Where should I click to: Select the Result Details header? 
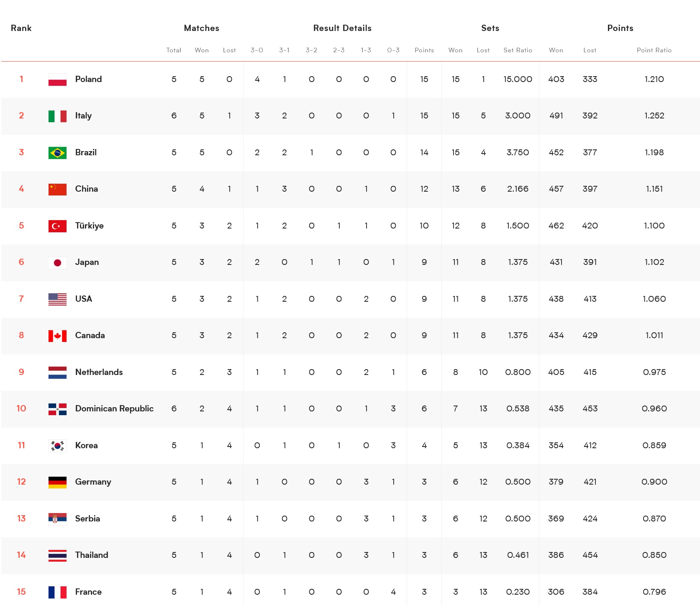[342, 28]
